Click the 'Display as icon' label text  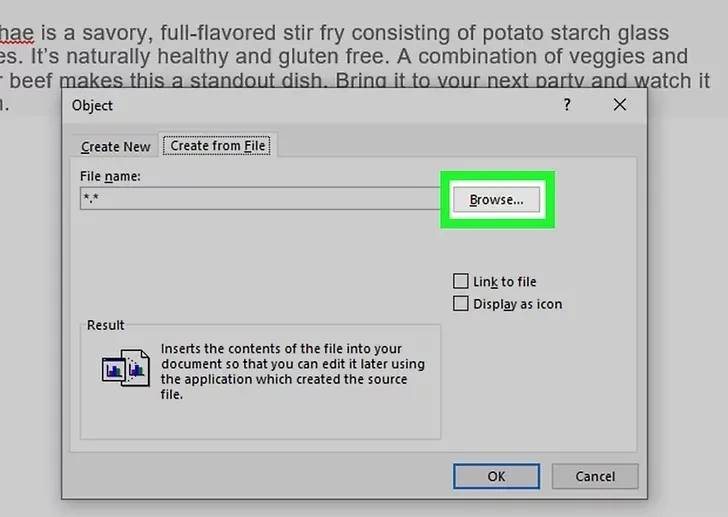point(518,304)
